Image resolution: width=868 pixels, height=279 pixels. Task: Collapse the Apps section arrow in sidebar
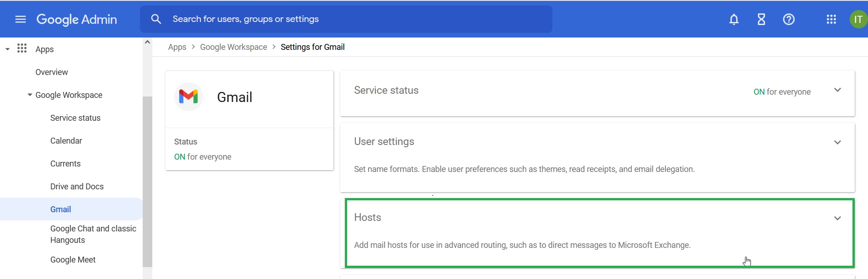click(7, 49)
